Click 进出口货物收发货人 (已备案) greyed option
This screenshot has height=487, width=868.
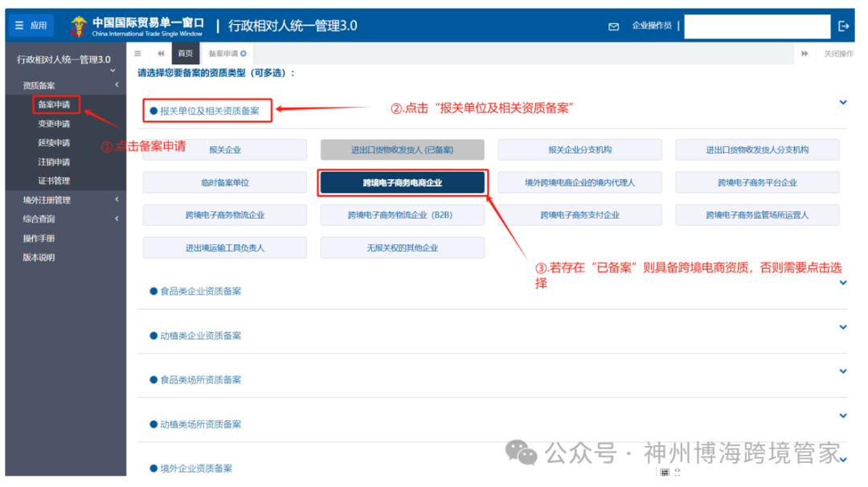click(403, 149)
